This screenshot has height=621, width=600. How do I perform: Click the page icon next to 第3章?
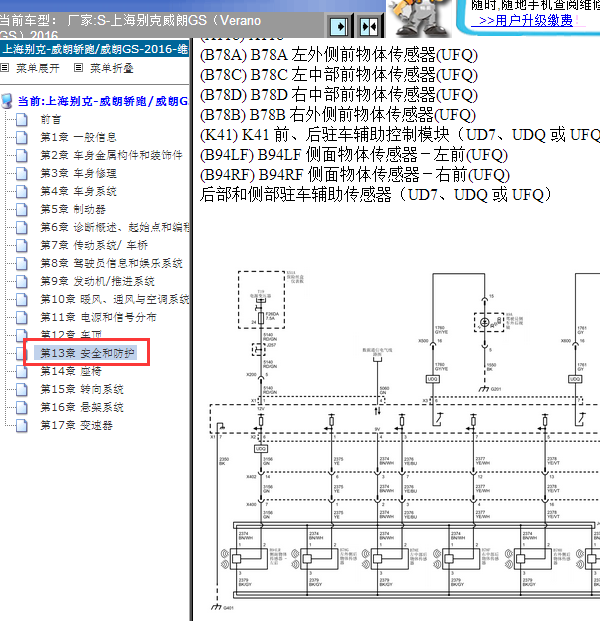point(22,173)
